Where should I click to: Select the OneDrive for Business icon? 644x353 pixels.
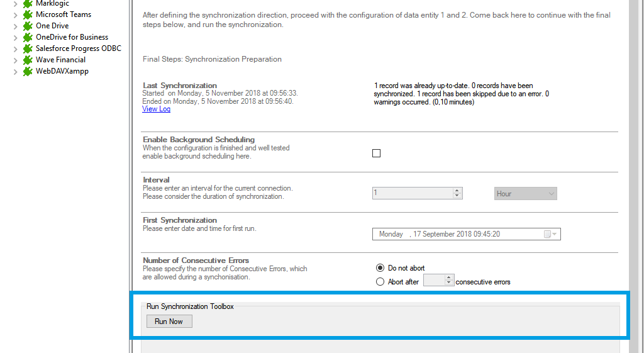coord(28,37)
